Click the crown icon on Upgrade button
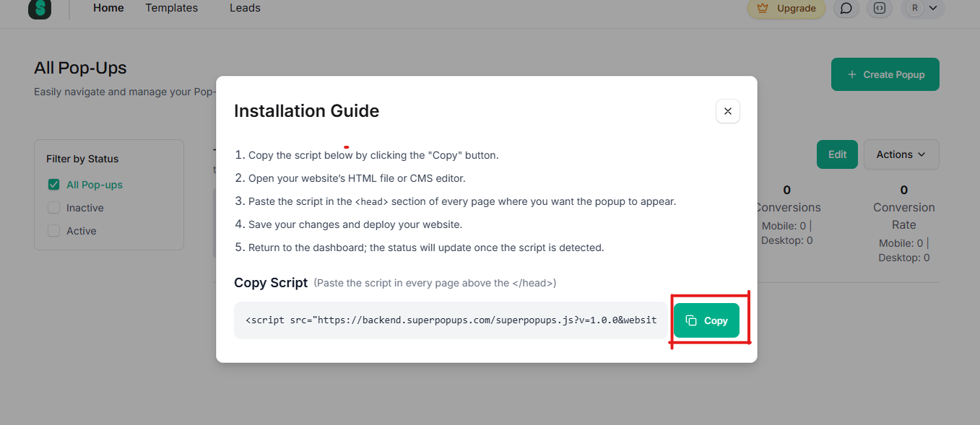Viewport: 980px width, 425px height. click(x=764, y=9)
